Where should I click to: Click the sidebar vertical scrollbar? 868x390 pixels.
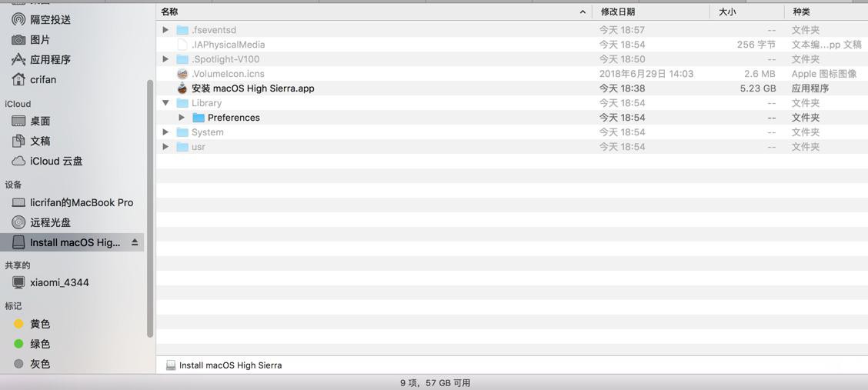pos(149,208)
